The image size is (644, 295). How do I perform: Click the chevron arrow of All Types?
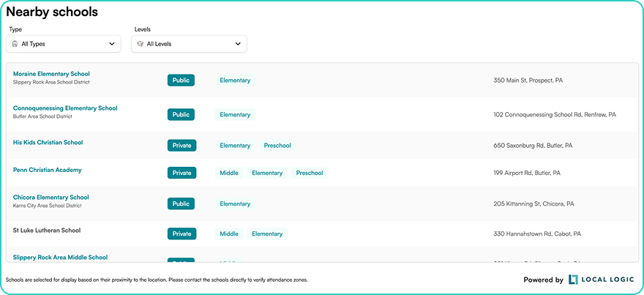(112, 44)
